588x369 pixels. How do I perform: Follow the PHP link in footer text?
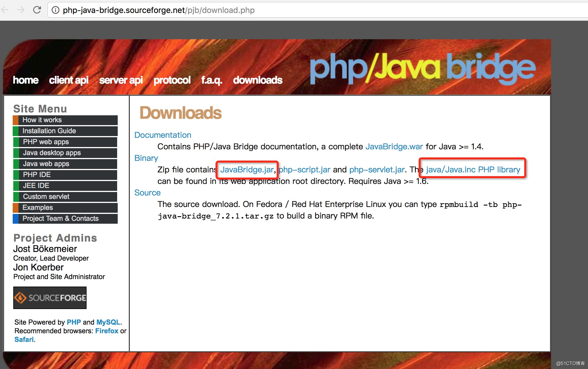tap(74, 322)
